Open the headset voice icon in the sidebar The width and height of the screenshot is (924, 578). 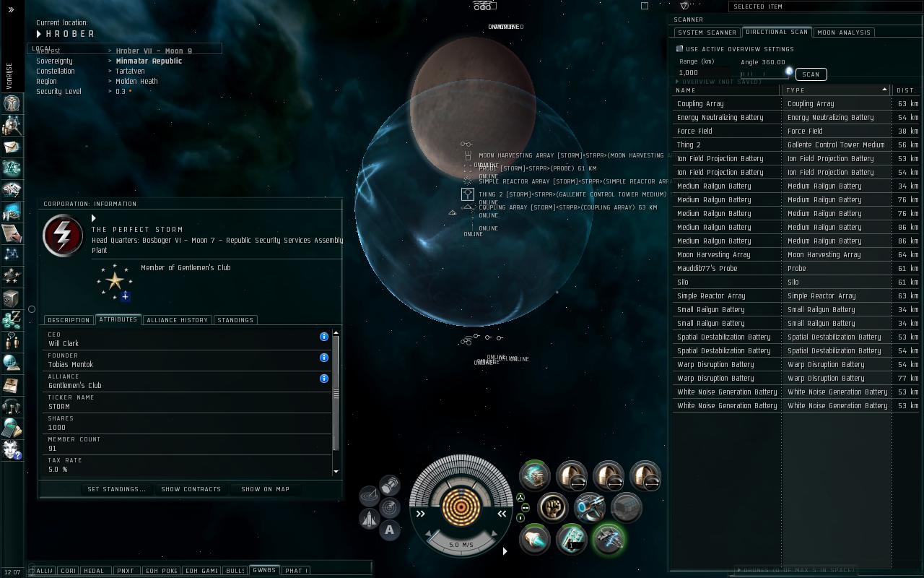point(12,406)
